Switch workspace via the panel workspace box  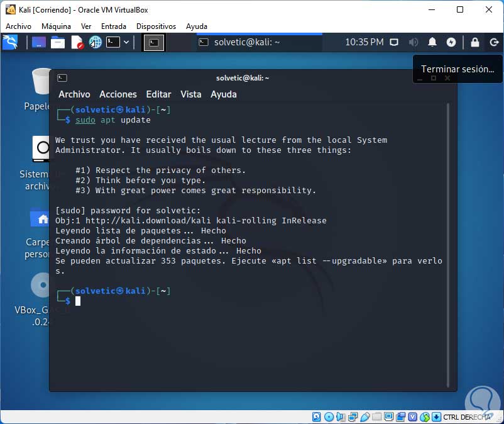(153, 43)
